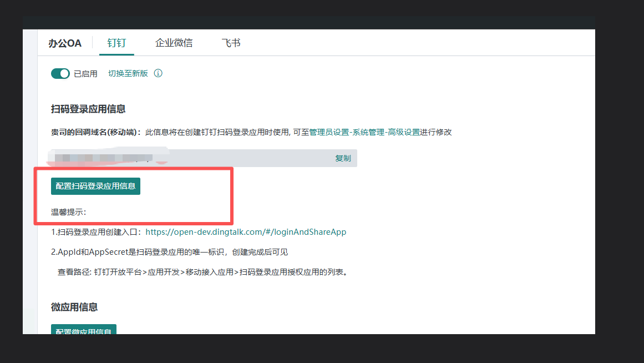Click the 微应用信息 section heading

pos(74,307)
